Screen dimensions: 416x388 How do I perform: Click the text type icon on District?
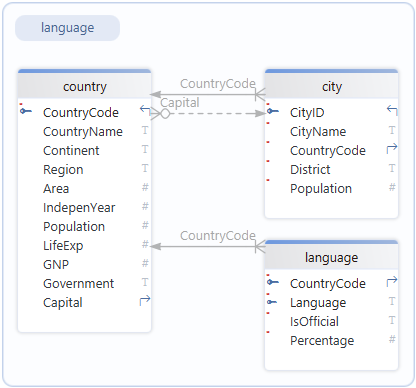coord(392,168)
